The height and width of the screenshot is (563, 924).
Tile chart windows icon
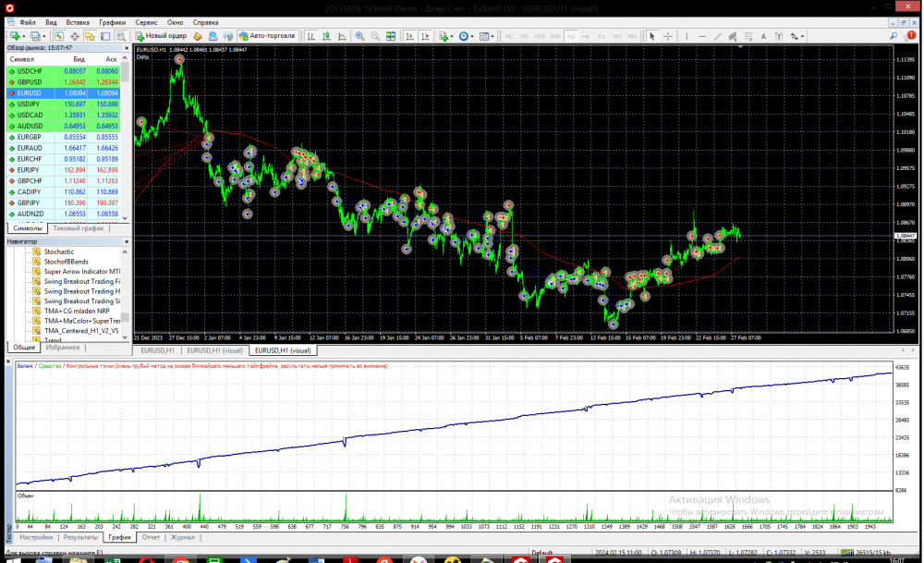click(391, 36)
